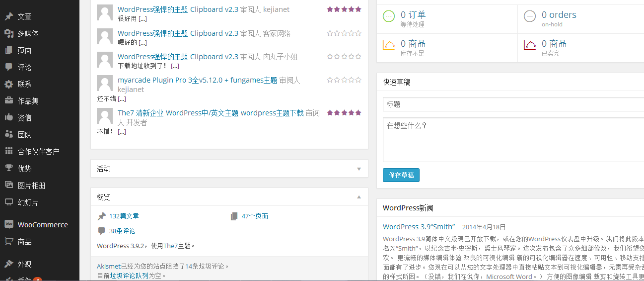Open 联系 via its gear icon
The image size is (644, 281).
(x=8, y=84)
